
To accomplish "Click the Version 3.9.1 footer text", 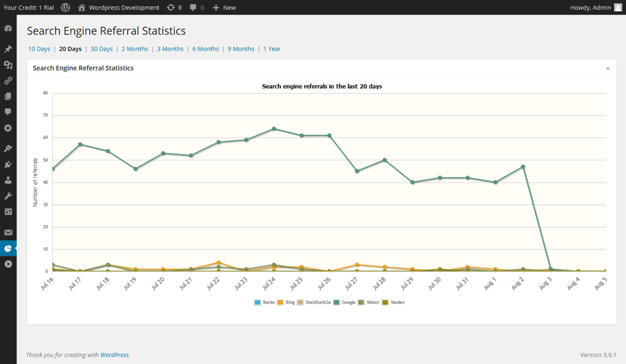I will click(598, 355).
